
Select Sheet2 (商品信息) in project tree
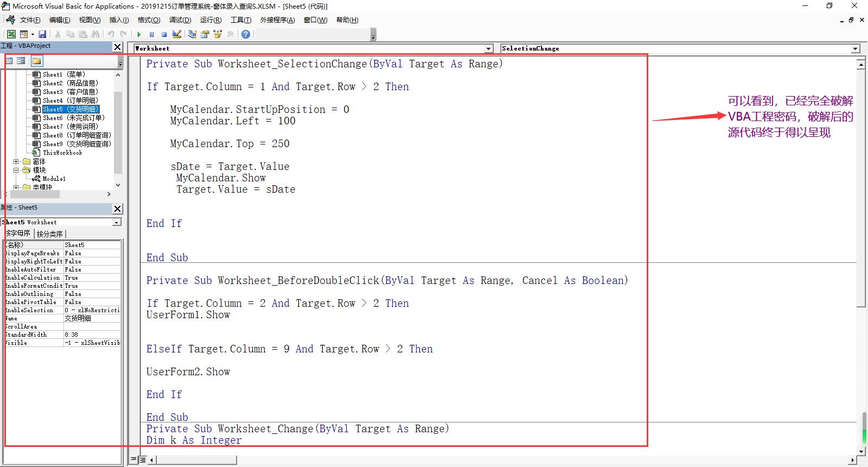point(71,83)
